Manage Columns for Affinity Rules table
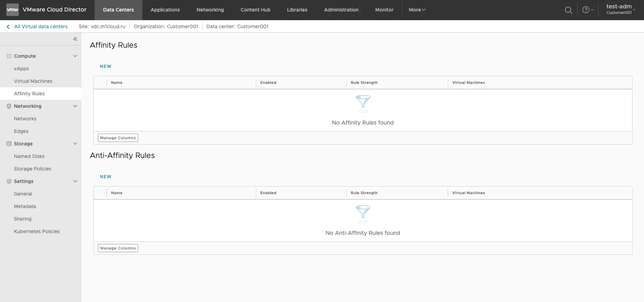The height and width of the screenshot is (302, 644). 118,138
